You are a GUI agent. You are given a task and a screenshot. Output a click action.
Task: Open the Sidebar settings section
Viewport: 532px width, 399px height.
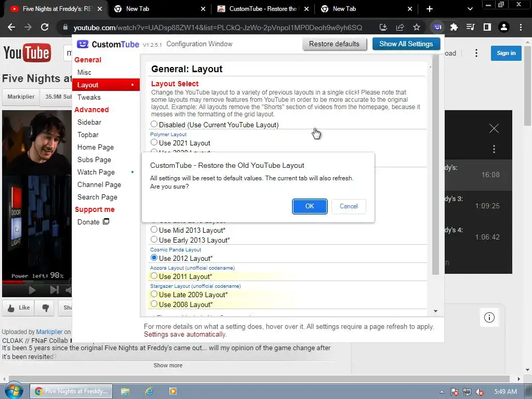(x=89, y=122)
